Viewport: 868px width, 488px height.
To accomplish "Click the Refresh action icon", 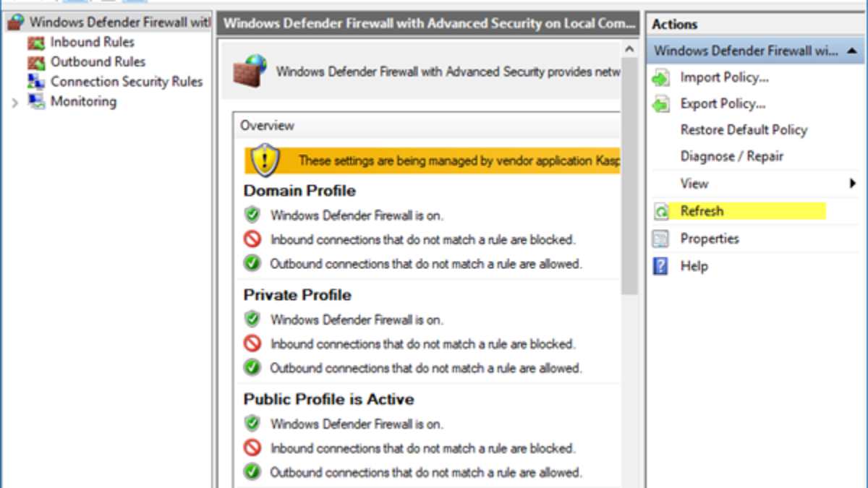I will click(660, 212).
